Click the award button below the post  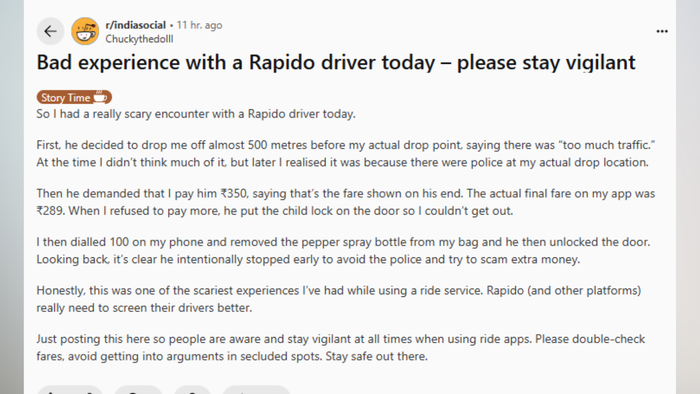pos(192,390)
